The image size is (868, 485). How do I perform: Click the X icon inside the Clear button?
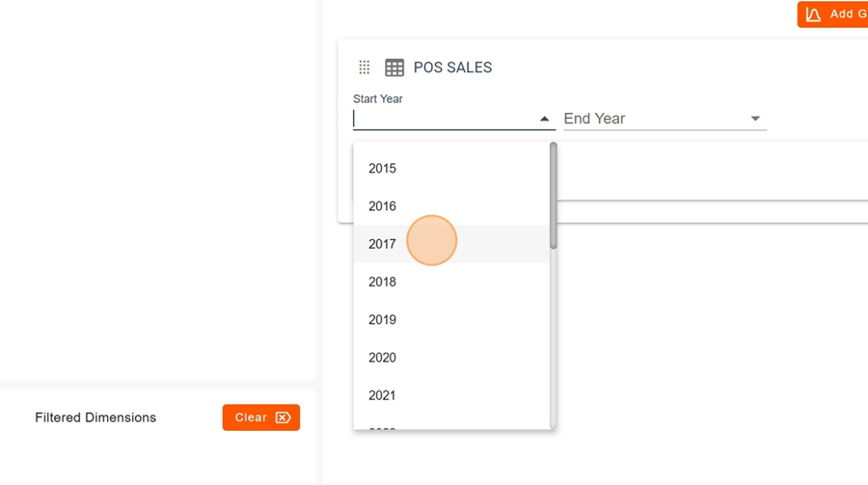[283, 418]
